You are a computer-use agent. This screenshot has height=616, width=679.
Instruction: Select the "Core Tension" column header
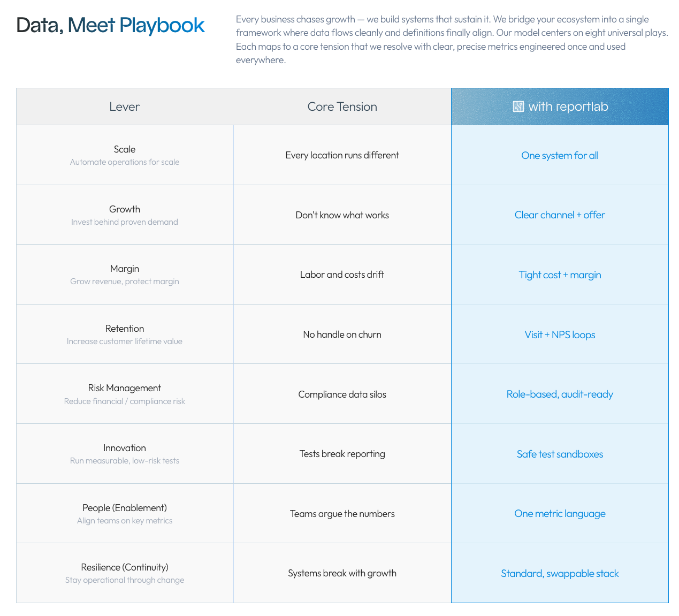point(342,107)
